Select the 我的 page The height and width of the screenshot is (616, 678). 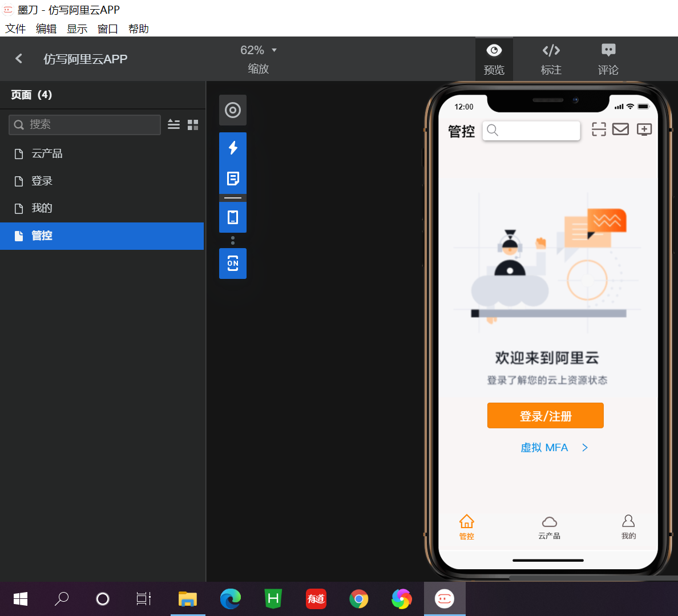[102, 208]
